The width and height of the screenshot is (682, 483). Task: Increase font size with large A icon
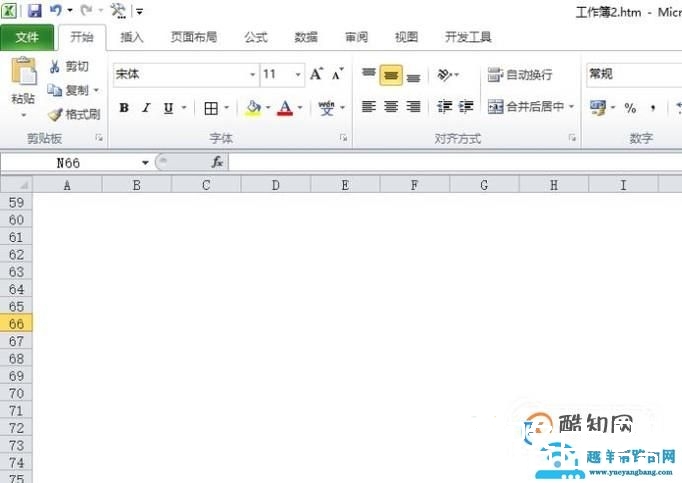[x=316, y=74]
